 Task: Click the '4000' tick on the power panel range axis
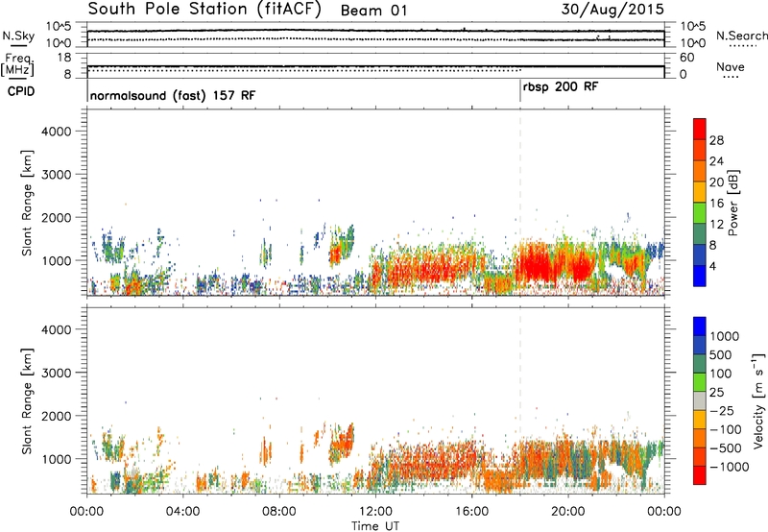click(x=57, y=132)
